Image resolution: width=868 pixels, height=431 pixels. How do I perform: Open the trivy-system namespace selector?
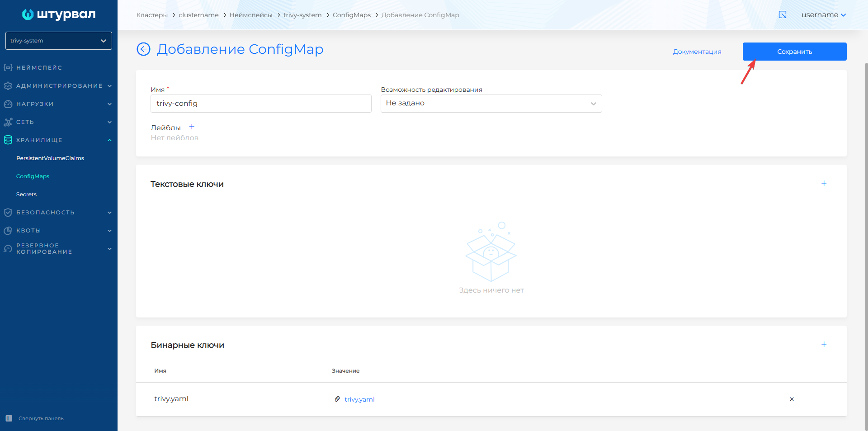tap(58, 41)
